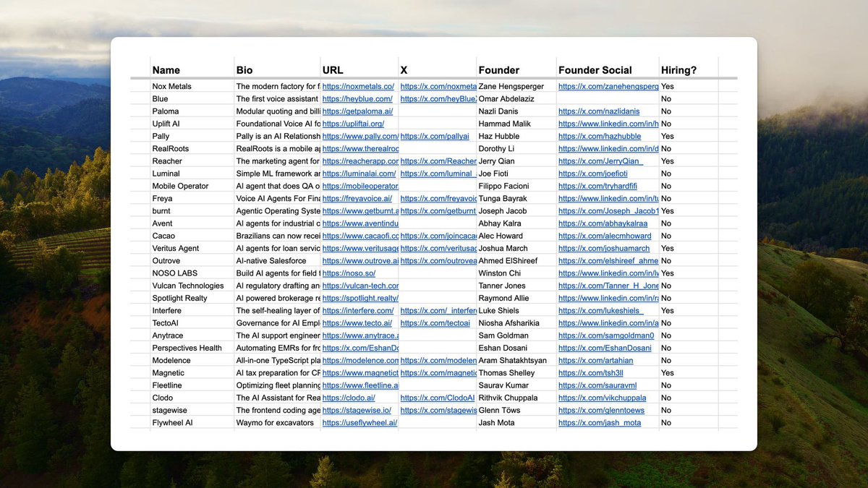Open the x.com/nazlidanis founder link
Image resolution: width=868 pixels, height=488 pixels.
click(599, 111)
